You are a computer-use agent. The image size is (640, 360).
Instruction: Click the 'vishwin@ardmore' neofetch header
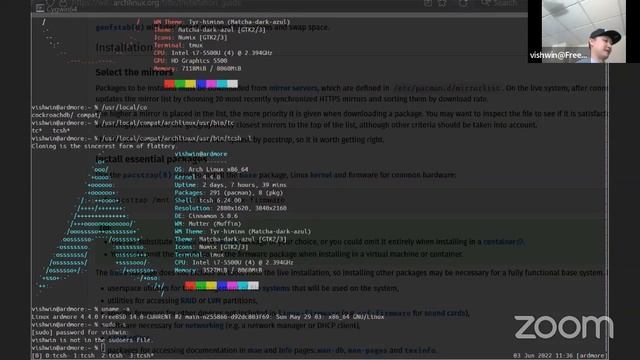pyautogui.click(x=201, y=154)
